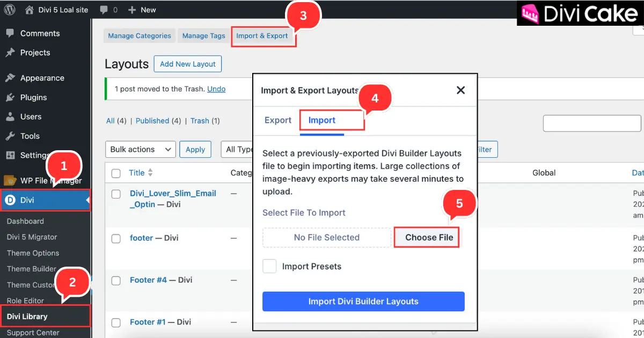Toggle select-all checkbox in table header

coord(116,173)
